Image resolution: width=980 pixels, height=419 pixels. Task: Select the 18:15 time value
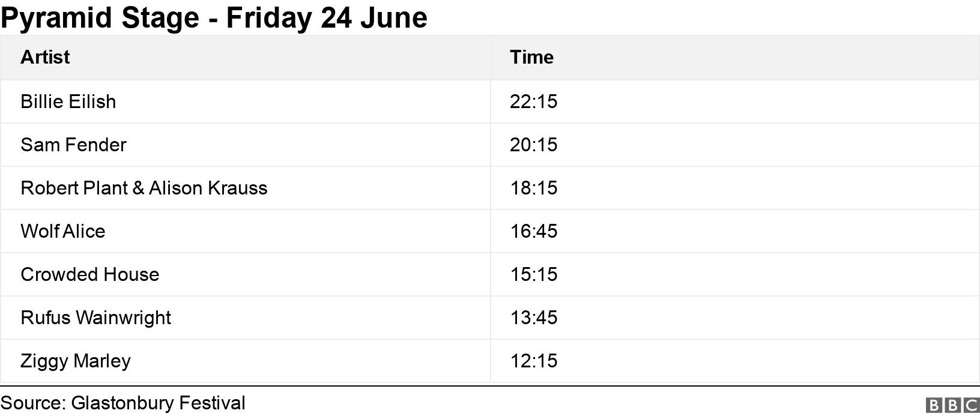coord(534,188)
